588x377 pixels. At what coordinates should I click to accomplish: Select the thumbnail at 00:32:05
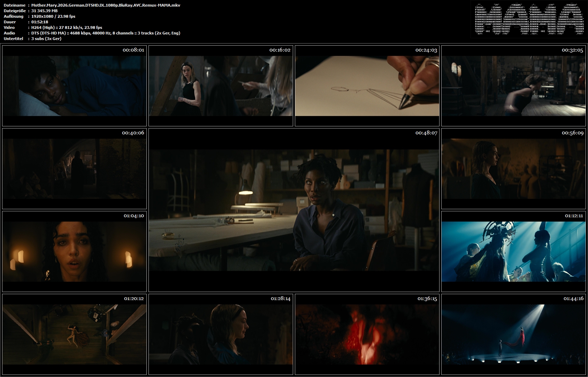coord(513,86)
